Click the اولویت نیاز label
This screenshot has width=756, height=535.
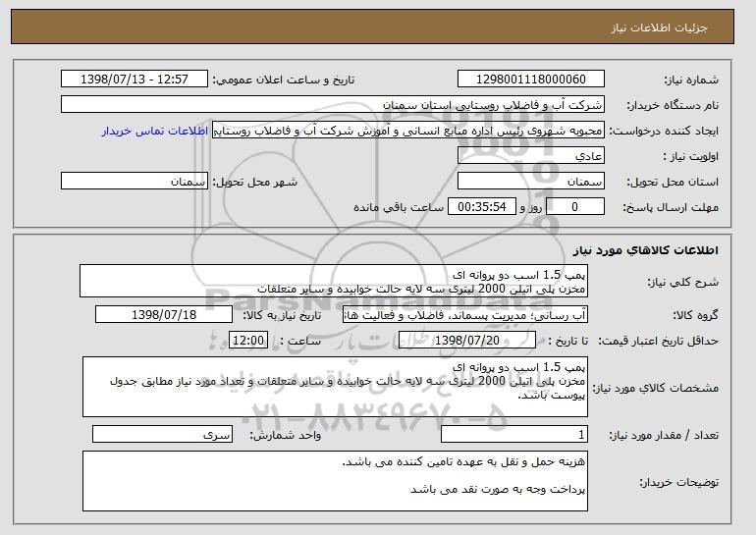pyautogui.click(x=691, y=156)
